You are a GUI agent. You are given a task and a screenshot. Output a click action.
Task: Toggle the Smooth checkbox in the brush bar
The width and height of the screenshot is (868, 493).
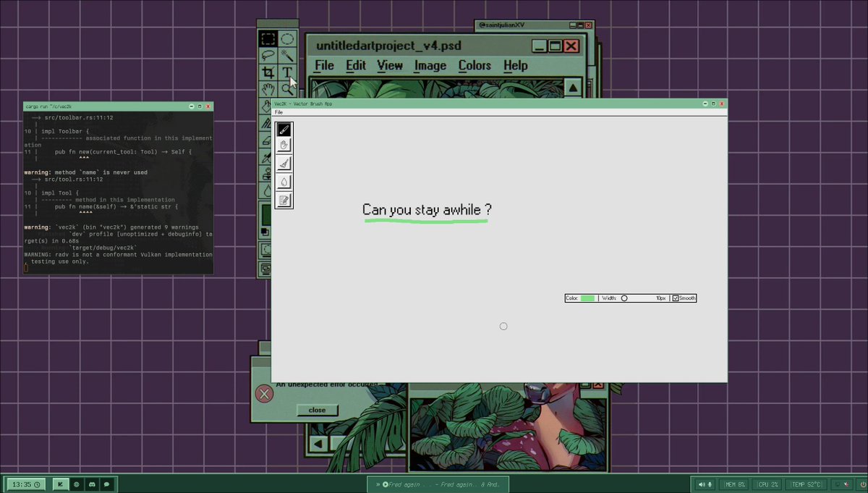pos(677,298)
